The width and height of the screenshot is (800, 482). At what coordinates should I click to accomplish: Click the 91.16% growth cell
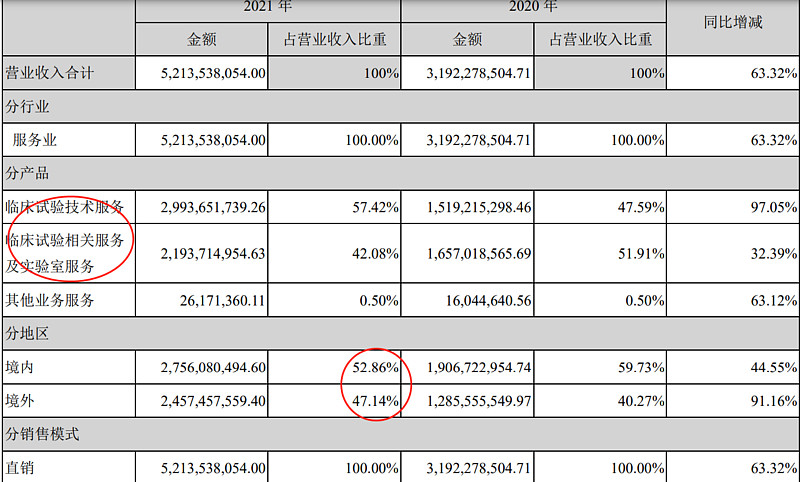click(773, 401)
